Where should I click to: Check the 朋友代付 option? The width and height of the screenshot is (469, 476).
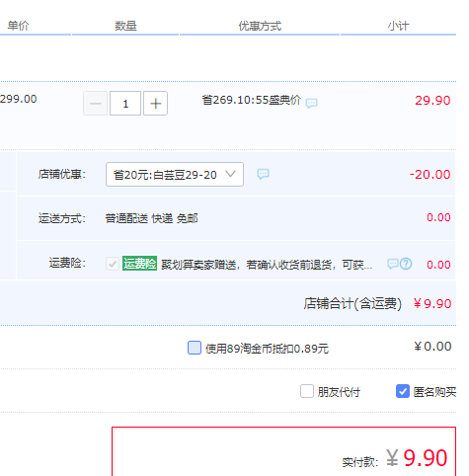coord(307,391)
